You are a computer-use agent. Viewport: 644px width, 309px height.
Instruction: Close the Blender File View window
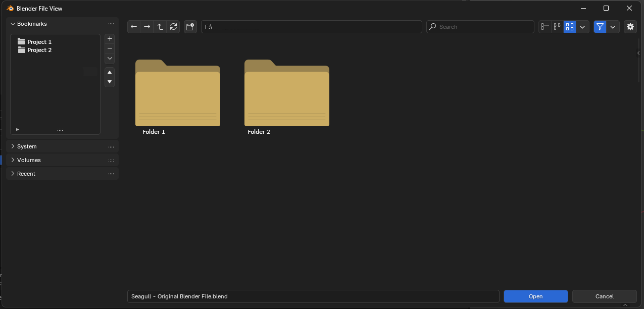(x=629, y=8)
